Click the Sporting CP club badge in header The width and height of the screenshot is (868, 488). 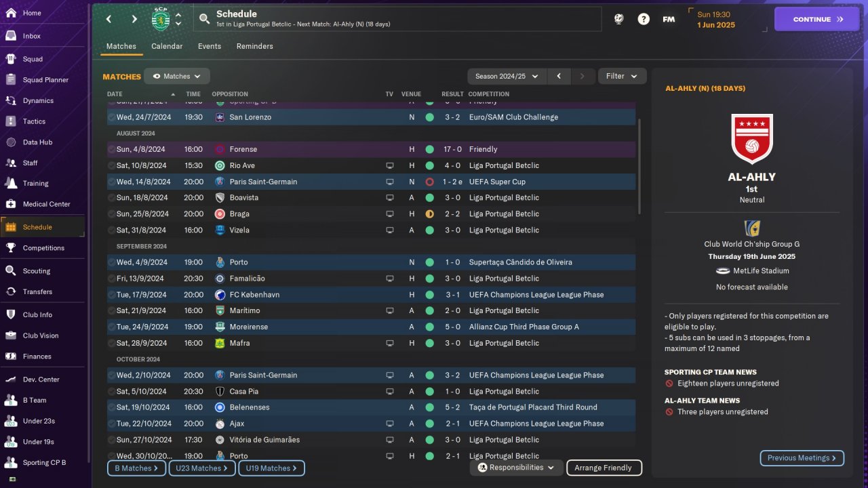[160, 19]
